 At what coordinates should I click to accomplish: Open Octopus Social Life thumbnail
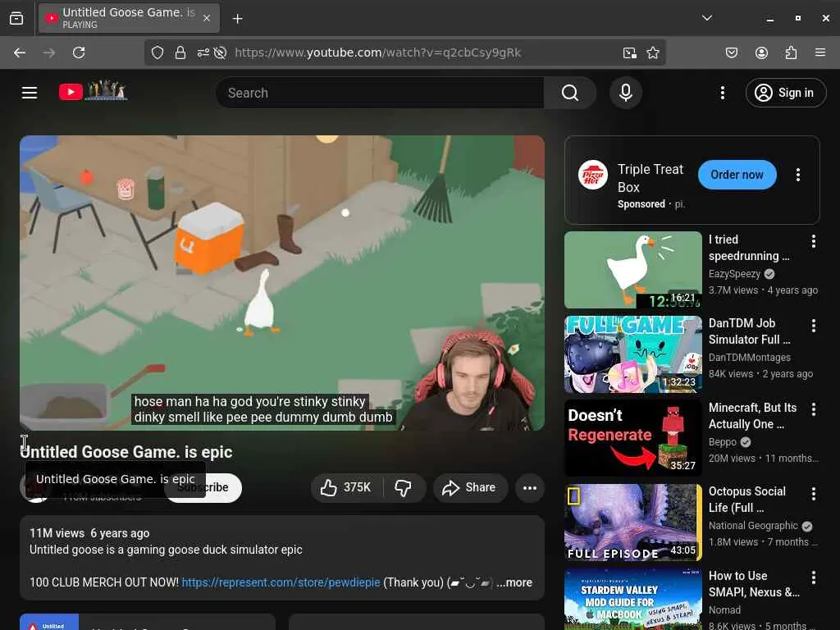(632, 523)
